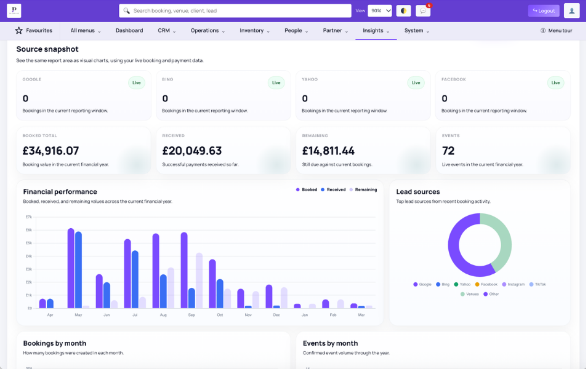The image size is (588, 369).
Task: Open the user profile avatar icon
Action: (x=572, y=11)
